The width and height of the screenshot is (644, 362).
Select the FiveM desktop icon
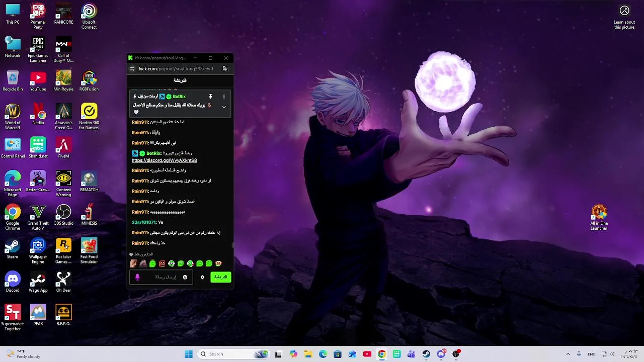click(x=63, y=148)
